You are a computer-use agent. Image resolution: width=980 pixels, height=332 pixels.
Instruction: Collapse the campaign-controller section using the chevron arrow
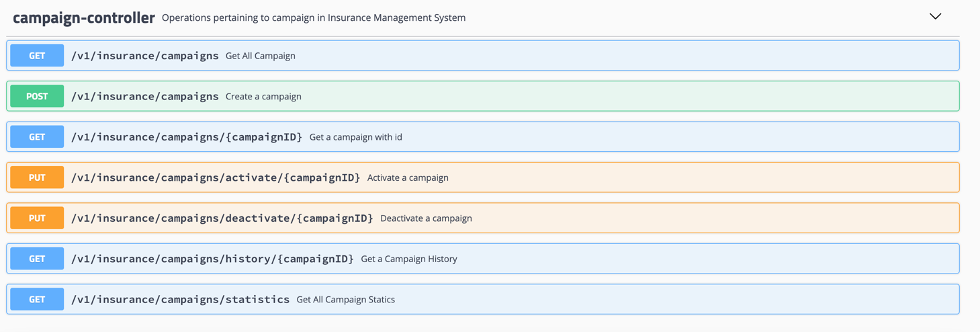pos(935,17)
